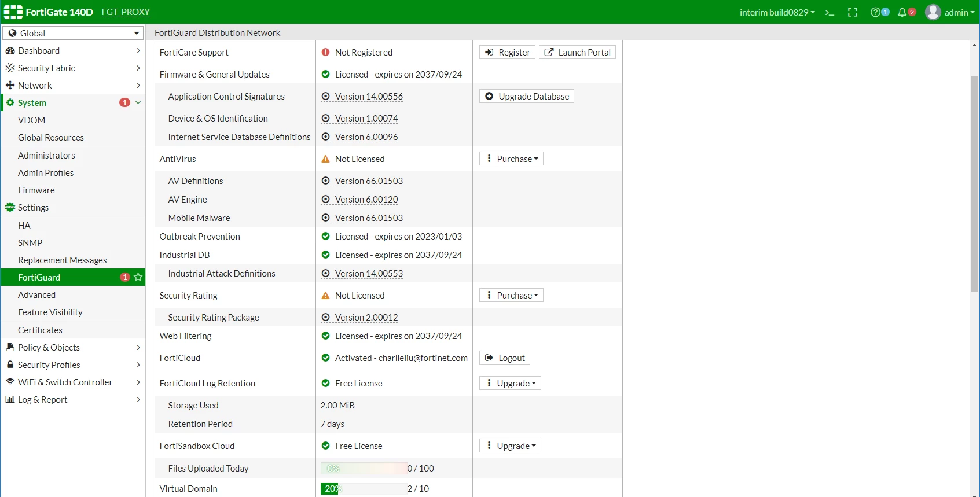This screenshot has width=980, height=497.
Task: Expand the Network menu chevron
Action: [138, 85]
